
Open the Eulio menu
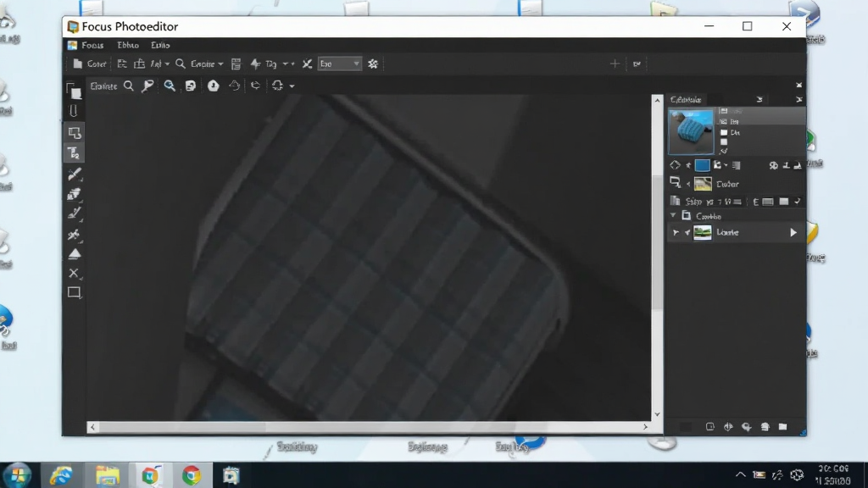tap(160, 46)
